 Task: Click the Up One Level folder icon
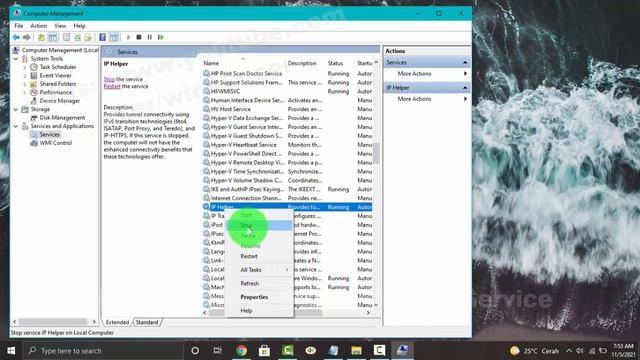coord(41,37)
